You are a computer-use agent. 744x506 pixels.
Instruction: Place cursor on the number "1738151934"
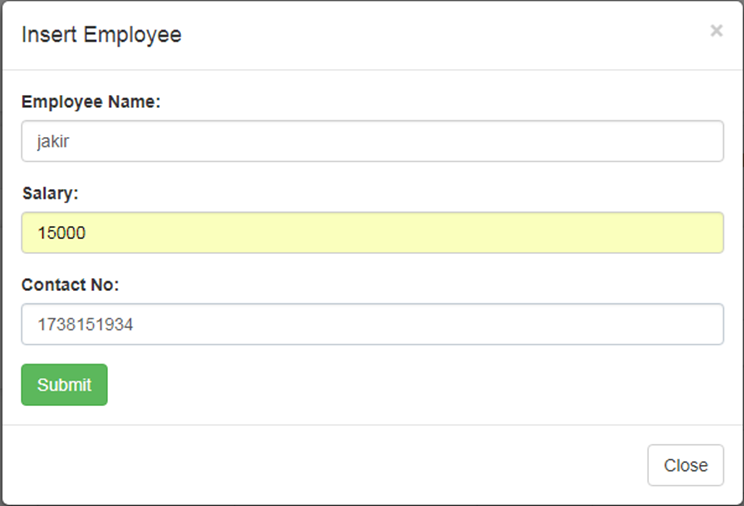coord(86,325)
